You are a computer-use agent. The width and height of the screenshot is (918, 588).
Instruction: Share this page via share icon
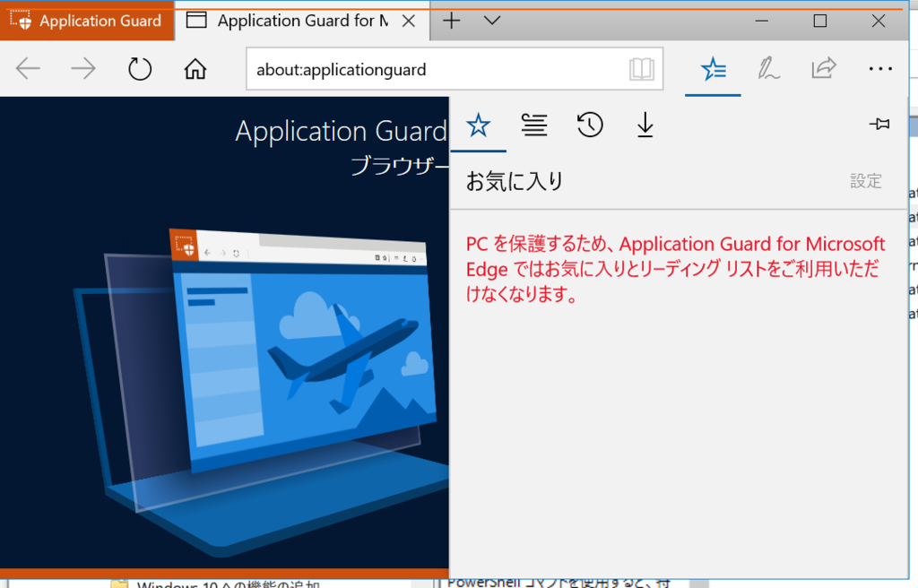(824, 68)
